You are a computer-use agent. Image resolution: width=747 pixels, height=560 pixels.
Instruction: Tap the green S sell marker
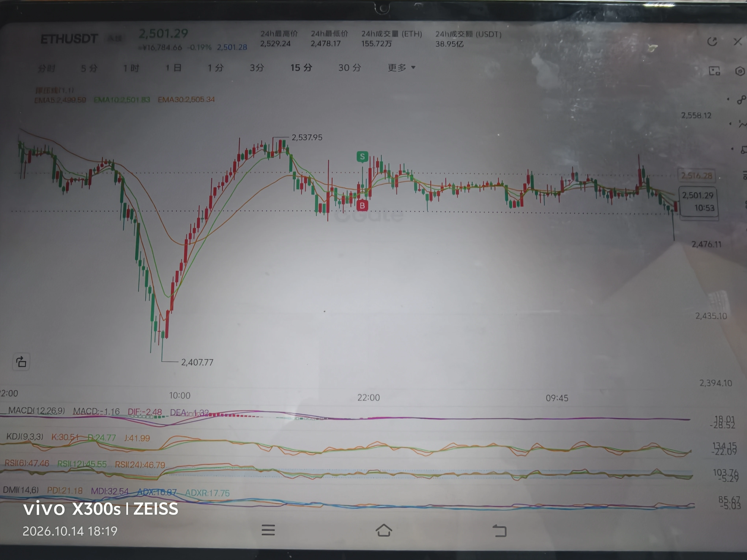(362, 157)
